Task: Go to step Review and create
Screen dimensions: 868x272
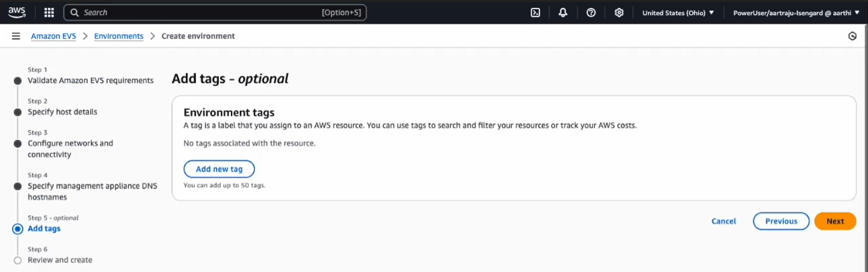Action: [60, 260]
